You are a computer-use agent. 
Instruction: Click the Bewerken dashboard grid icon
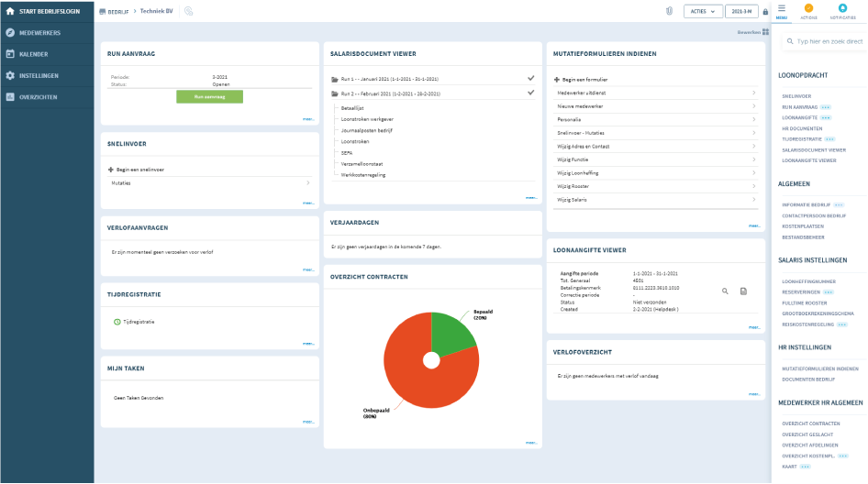pyautogui.click(x=765, y=32)
